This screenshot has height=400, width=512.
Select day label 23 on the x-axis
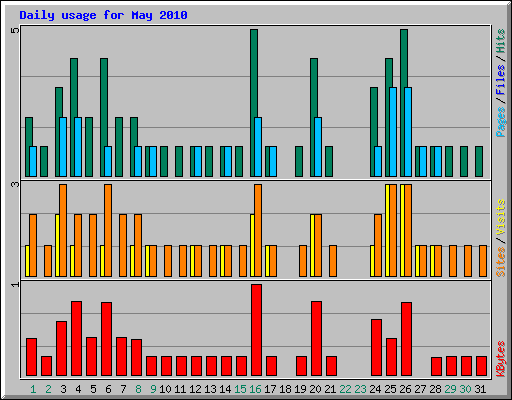pos(360,389)
